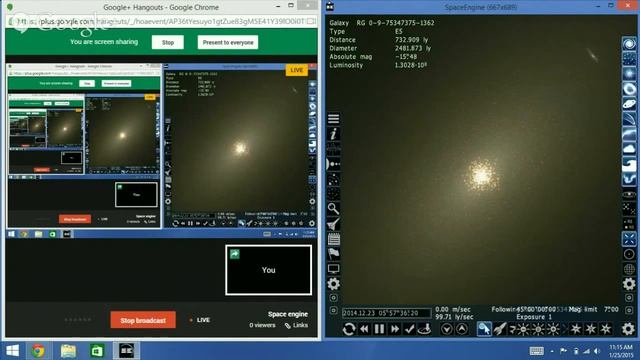Increase velocity with up arrow circle
Image resolution: width=640 pixels, height=360 pixels.
coord(462,329)
